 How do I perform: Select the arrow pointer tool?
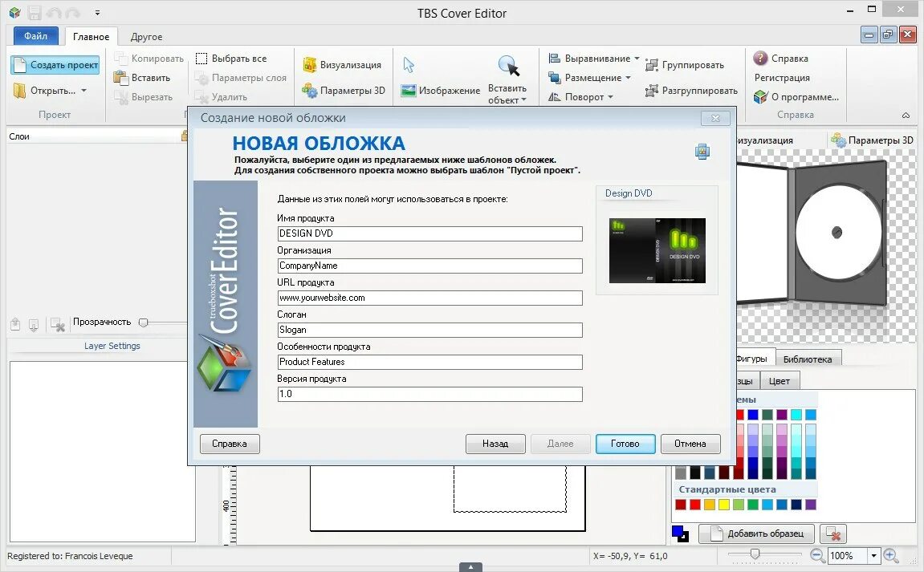tap(409, 65)
